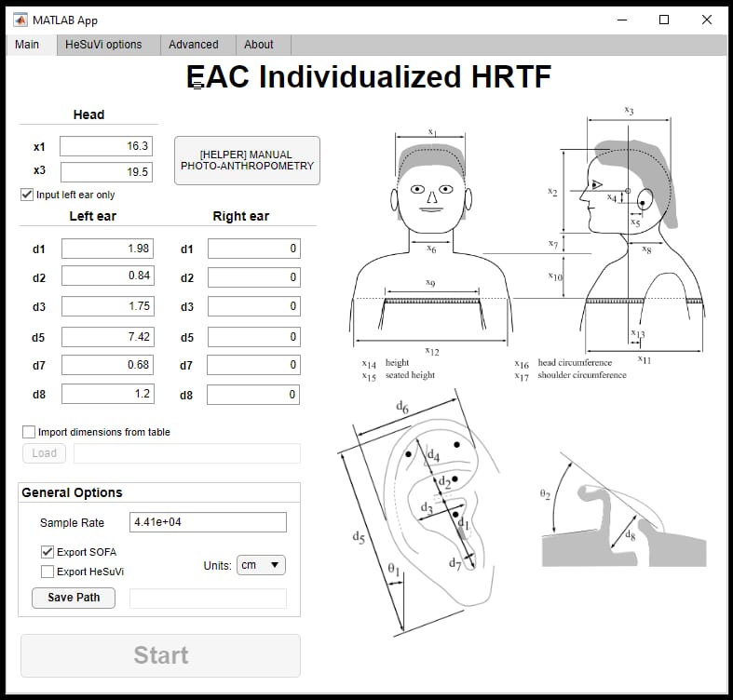Enable Import dimensions from table checkbox
733x700 pixels.
(29, 432)
